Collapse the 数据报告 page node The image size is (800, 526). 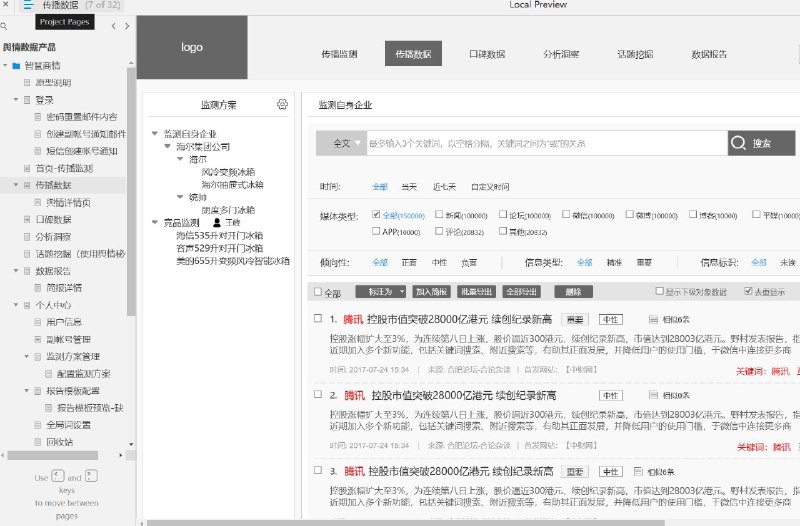coord(16,271)
